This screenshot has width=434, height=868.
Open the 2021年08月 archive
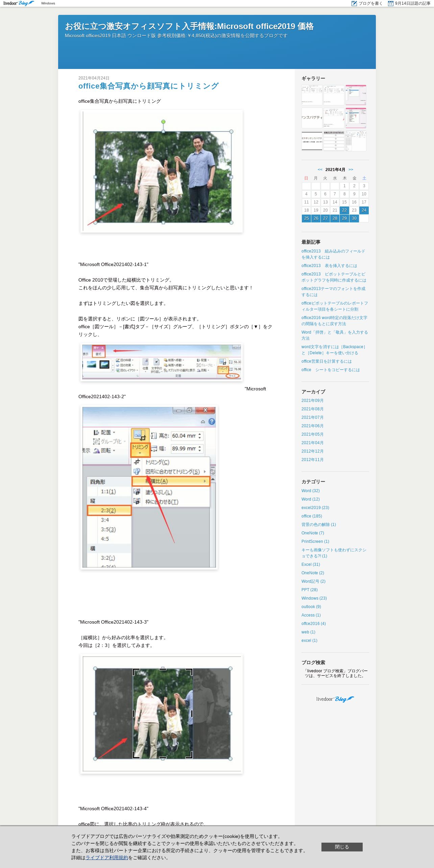tap(312, 409)
